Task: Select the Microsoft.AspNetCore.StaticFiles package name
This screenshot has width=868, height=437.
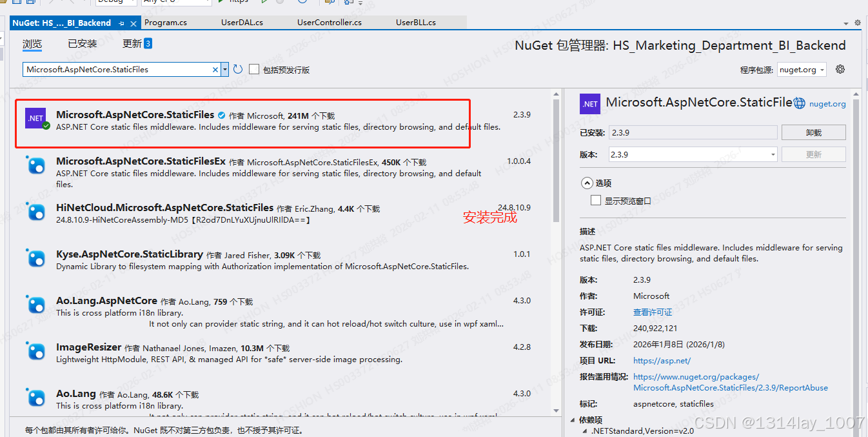Action: point(135,115)
